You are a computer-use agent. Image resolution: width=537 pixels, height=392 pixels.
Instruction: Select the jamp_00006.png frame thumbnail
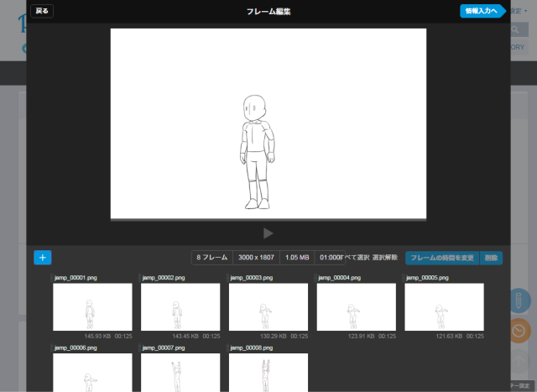pyautogui.click(x=92, y=373)
